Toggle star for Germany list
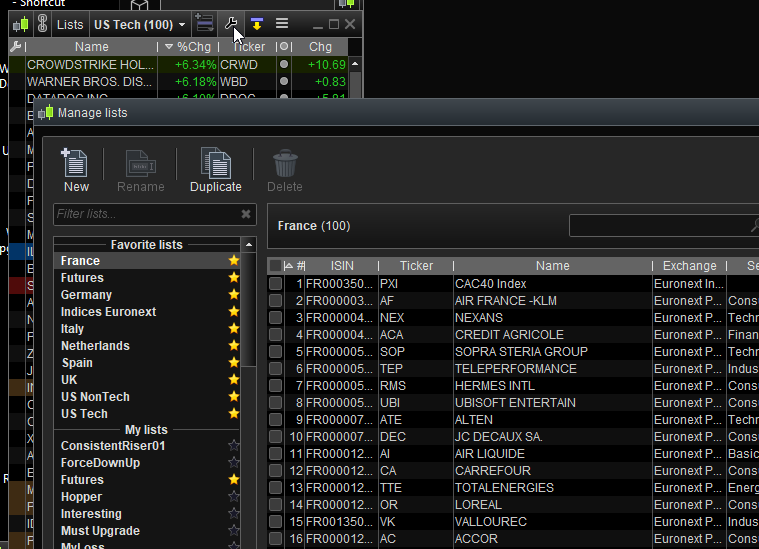 234,294
